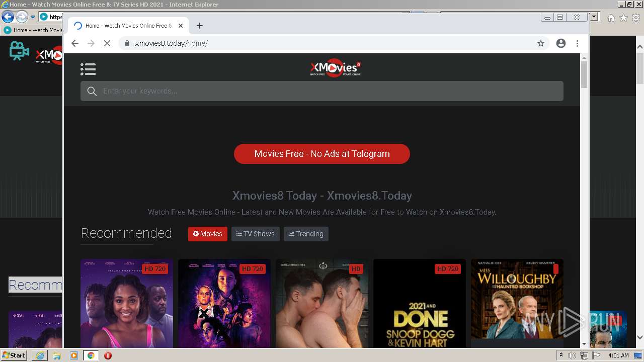Screen dimensions: 644x362
Task: Click IE window scrollbar down arrow
Action: click(x=640, y=337)
